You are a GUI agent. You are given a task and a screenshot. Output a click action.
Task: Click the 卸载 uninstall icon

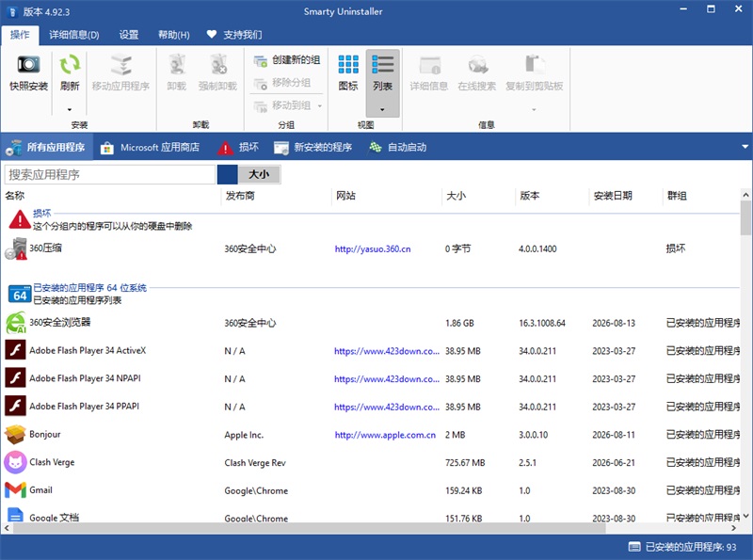coord(177,65)
